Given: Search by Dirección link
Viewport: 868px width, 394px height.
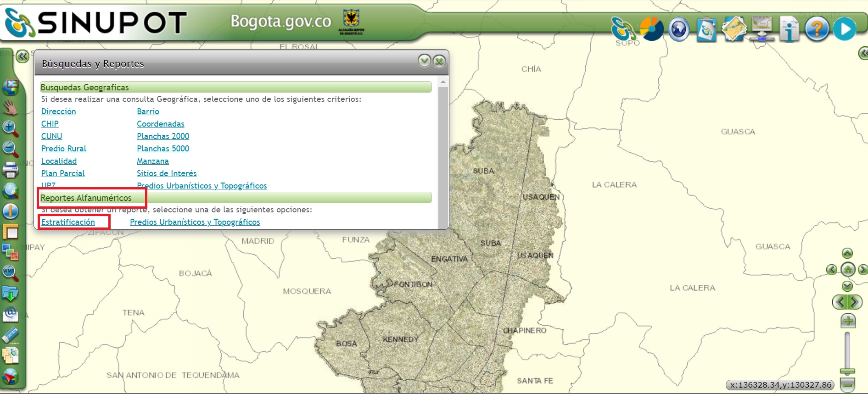Looking at the screenshot, I should (x=59, y=111).
